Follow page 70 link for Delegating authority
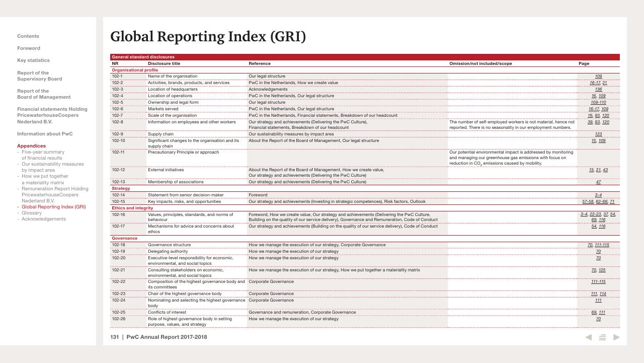The image size is (644, 363). pos(598,252)
